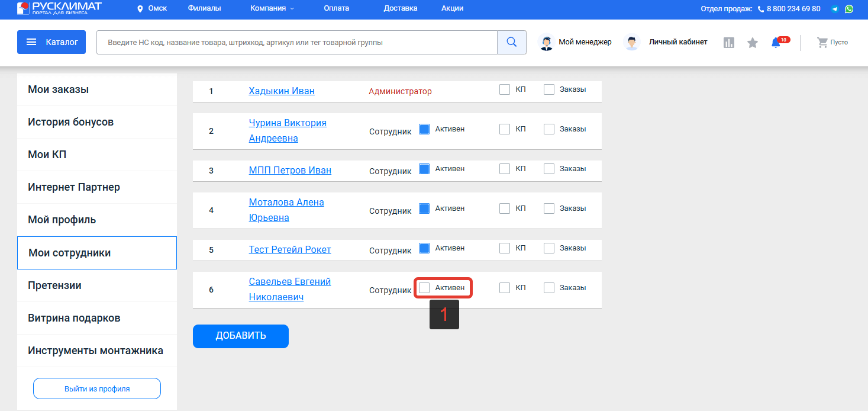This screenshot has height=411, width=868.
Task: Check Заказы for Савельев Евгений
Action: pos(549,288)
